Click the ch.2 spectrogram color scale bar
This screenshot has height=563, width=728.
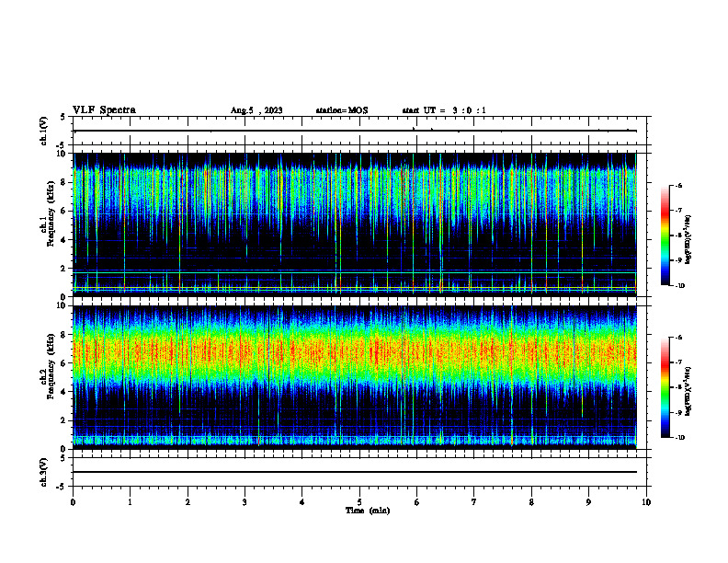[x=665, y=387]
